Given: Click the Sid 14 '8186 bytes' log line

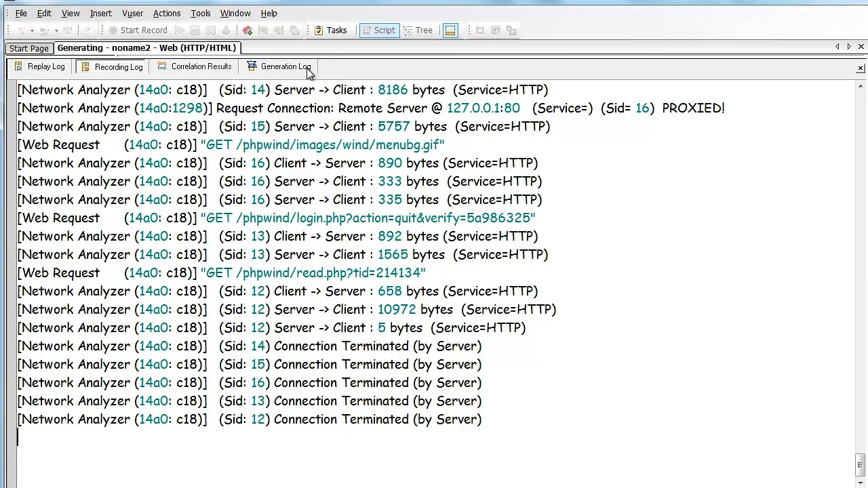Looking at the screenshot, I should pos(283,89).
